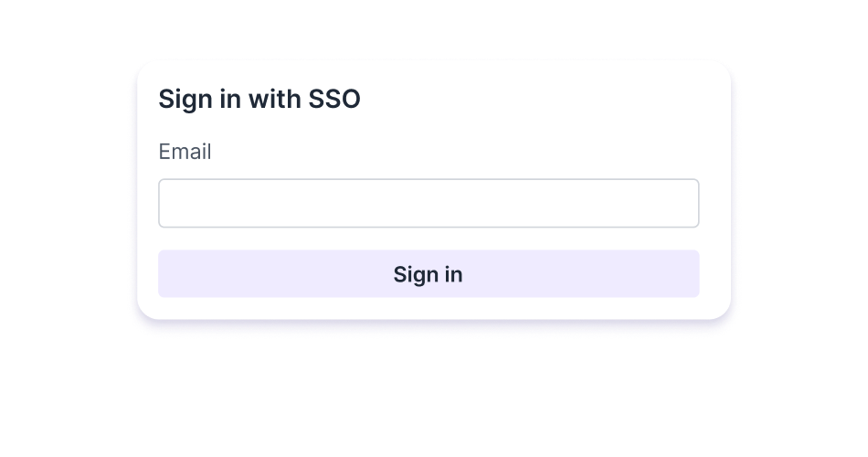Place cursor in the Email field
The image size is (868, 457).
tap(429, 203)
